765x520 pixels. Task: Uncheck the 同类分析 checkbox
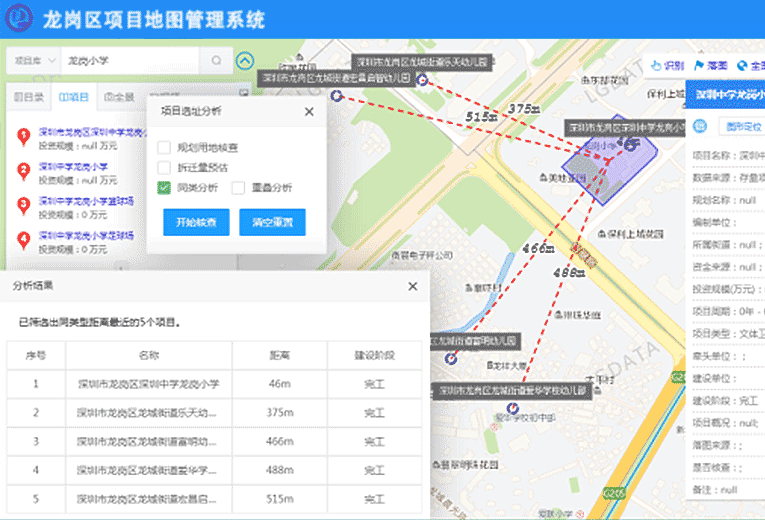(x=164, y=187)
